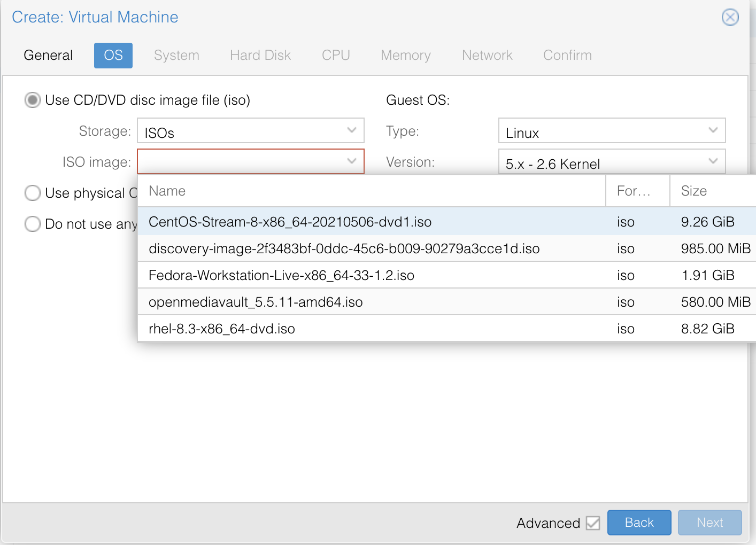
Task: Select the OS tab
Action: click(113, 56)
